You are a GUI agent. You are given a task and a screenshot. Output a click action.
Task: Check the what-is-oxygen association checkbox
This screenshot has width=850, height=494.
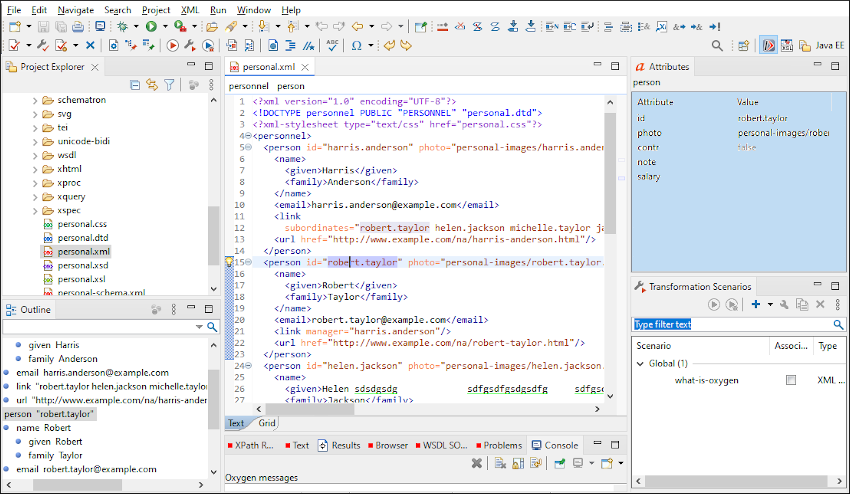(x=791, y=380)
